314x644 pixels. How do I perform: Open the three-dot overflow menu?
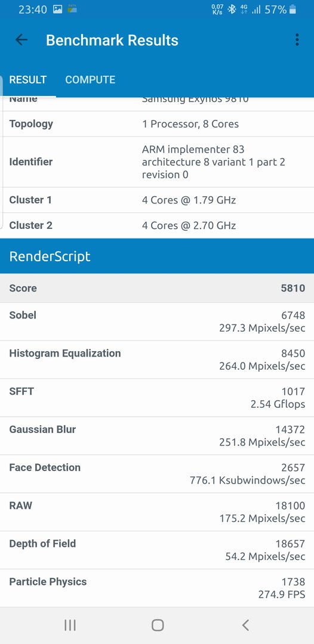pos(297,40)
